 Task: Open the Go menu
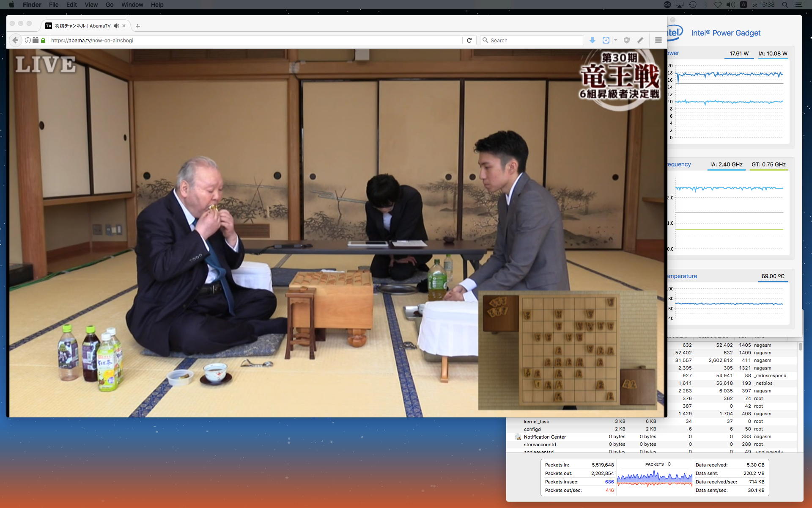(110, 5)
